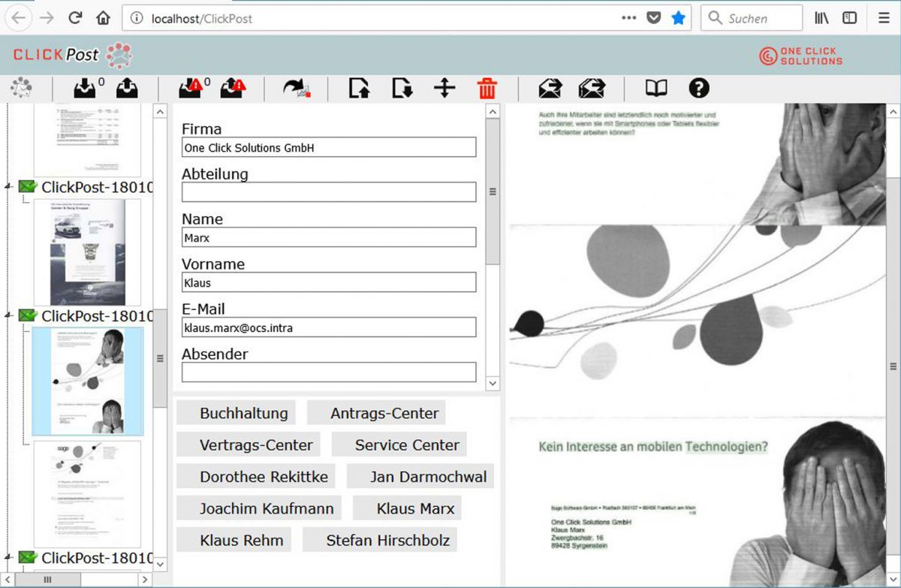The height and width of the screenshot is (588, 901).
Task: Click the page with down arrow icon
Action: tap(402, 89)
